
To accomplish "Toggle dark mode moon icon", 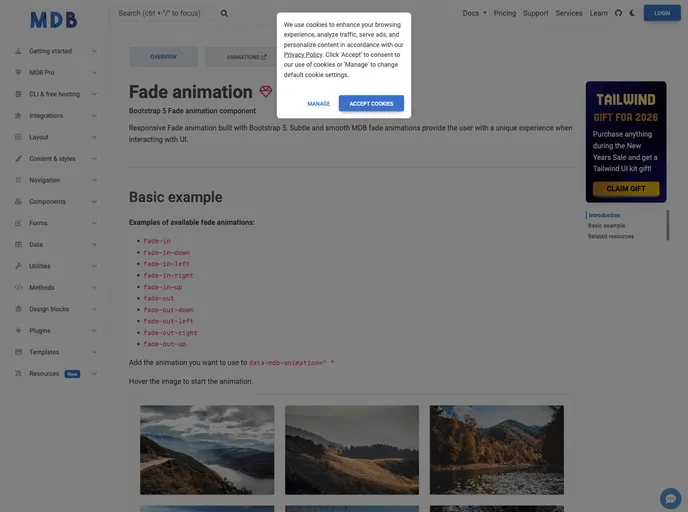I will (x=632, y=13).
